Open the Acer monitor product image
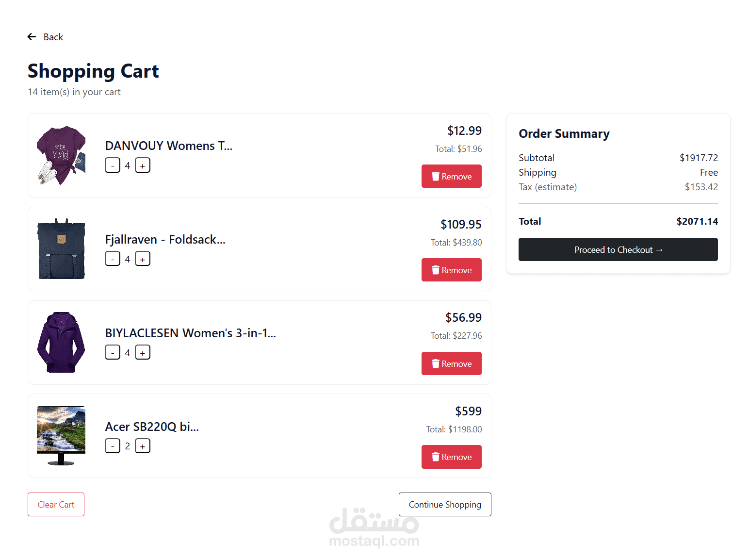This screenshot has width=749, height=560. [61, 436]
